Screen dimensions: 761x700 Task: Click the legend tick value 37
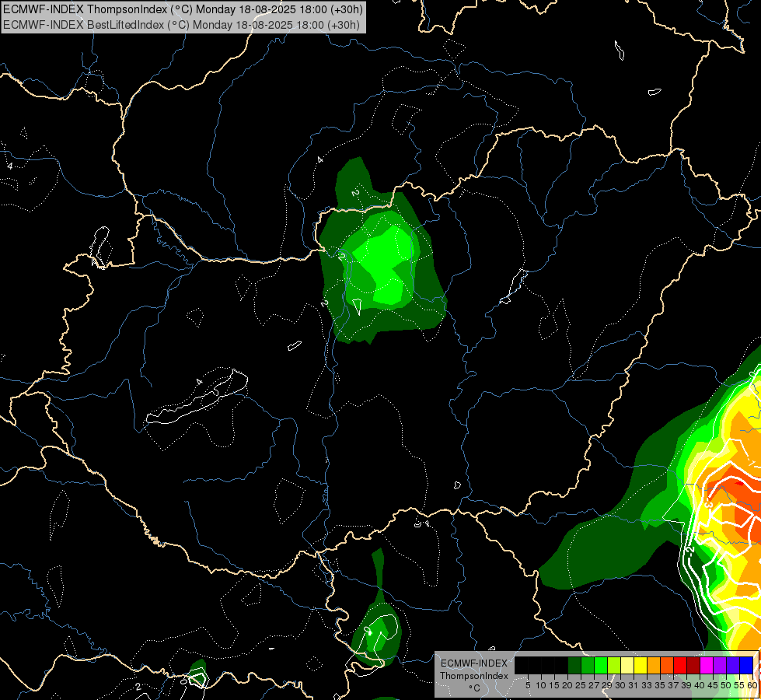(x=673, y=685)
